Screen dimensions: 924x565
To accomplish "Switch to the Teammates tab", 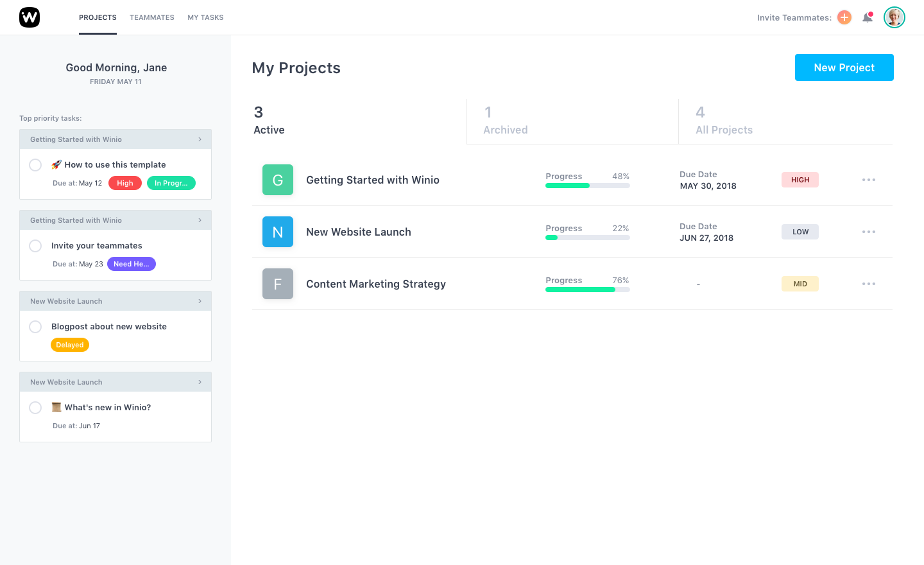I will click(x=152, y=17).
